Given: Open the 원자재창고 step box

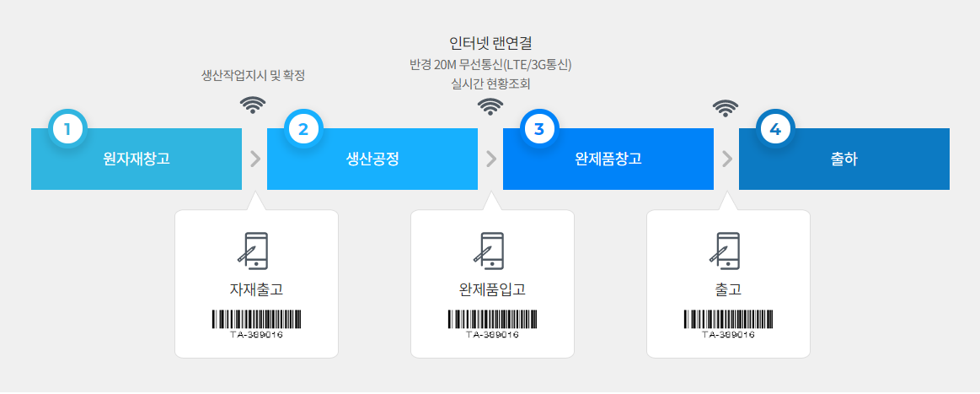Looking at the screenshot, I should (x=137, y=159).
